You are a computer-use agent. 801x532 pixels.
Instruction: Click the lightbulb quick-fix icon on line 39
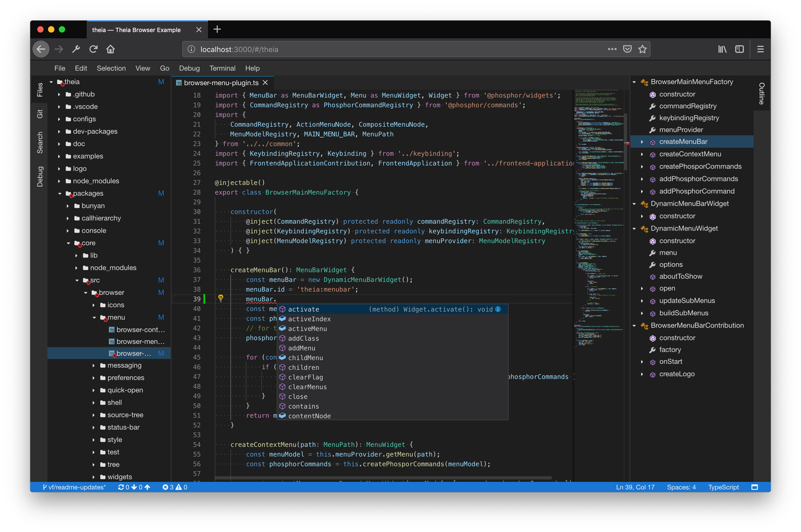click(220, 298)
